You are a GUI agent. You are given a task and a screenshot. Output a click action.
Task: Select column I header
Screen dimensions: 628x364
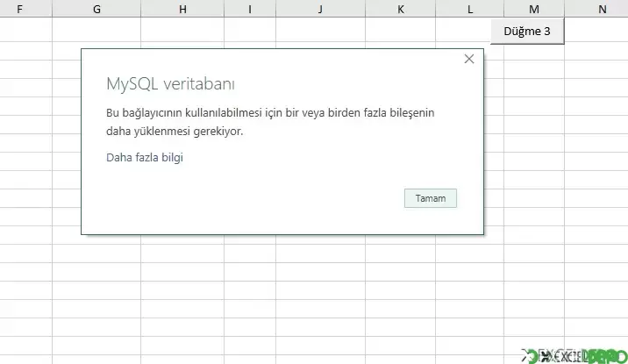pyautogui.click(x=250, y=9)
